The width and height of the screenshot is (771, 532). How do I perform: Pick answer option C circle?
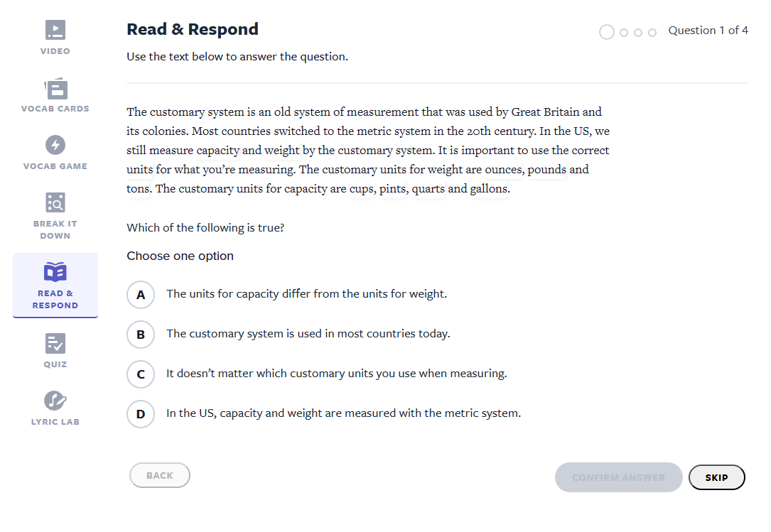[141, 374]
